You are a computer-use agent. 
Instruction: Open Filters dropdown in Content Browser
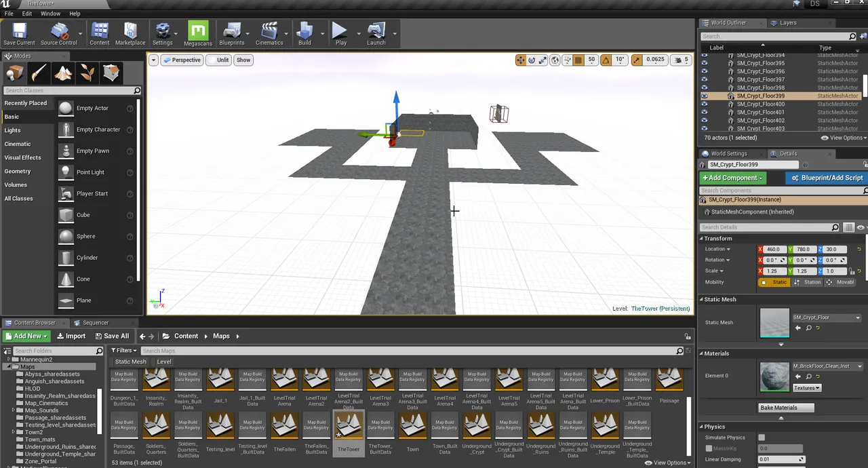[x=124, y=351]
